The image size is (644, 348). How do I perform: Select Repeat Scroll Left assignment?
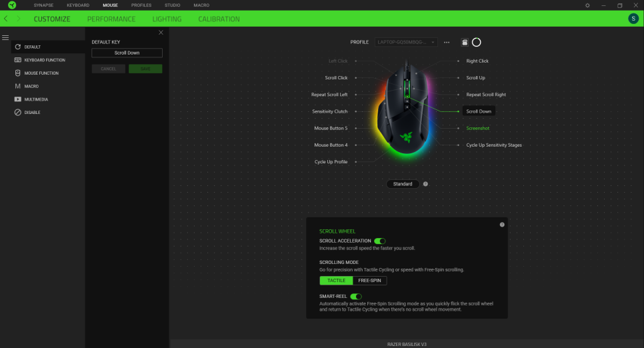pyautogui.click(x=329, y=95)
